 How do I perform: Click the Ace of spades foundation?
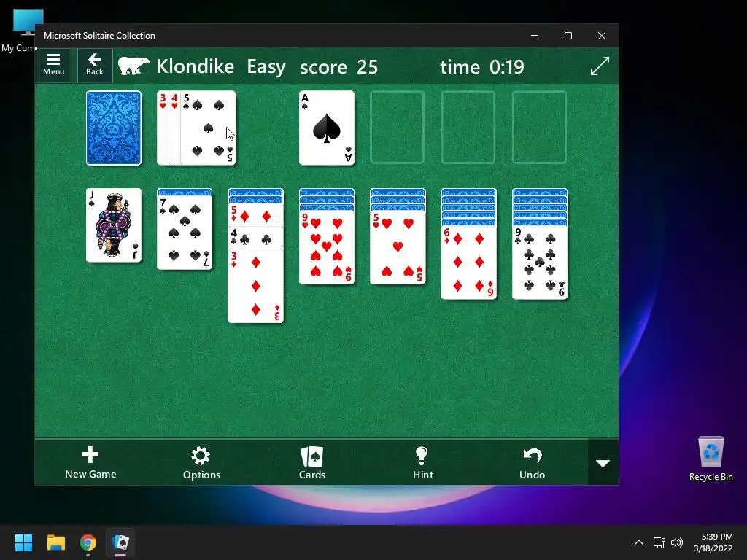[327, 128]
